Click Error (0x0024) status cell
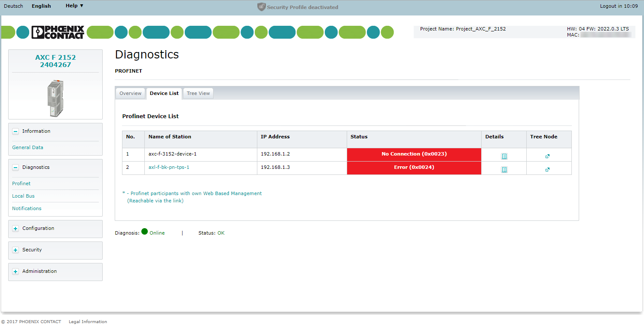 (414, 168)
